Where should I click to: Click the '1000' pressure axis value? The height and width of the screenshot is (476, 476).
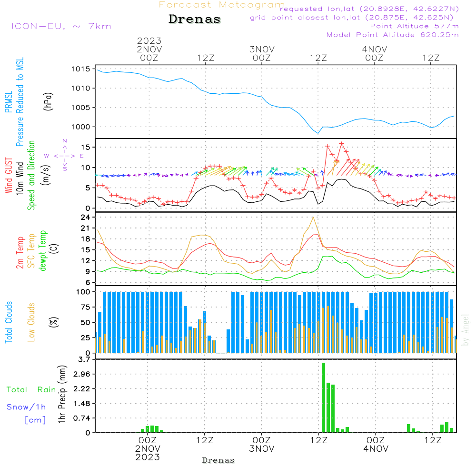(81, 127)
